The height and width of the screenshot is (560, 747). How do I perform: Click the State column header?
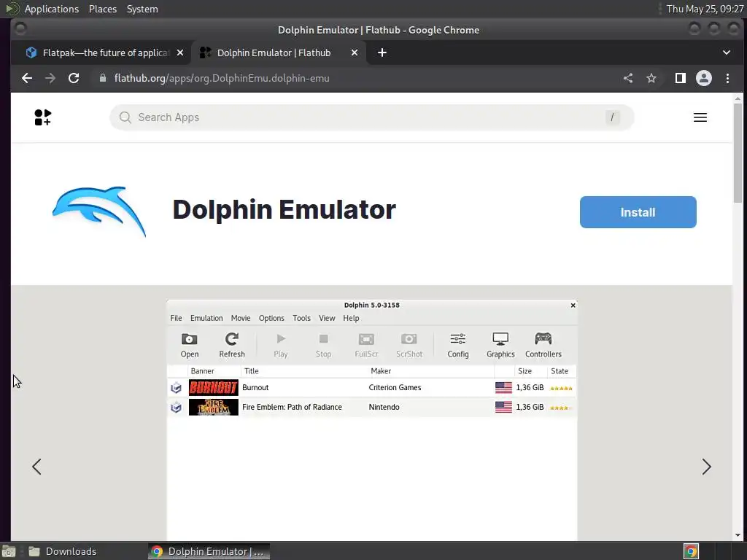560,371
